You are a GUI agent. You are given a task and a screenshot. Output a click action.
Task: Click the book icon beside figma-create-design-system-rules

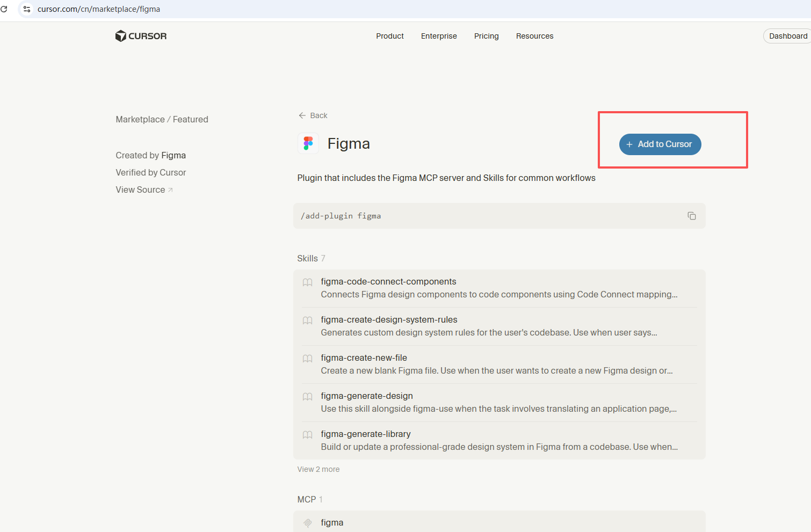307,320
